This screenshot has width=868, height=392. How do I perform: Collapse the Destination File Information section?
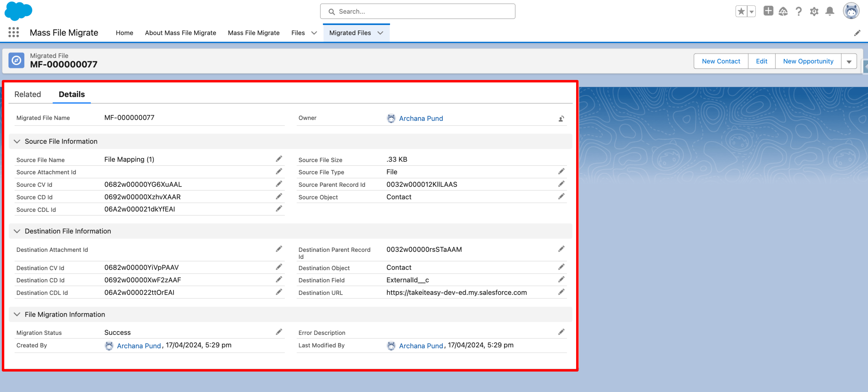pos(17,231)
